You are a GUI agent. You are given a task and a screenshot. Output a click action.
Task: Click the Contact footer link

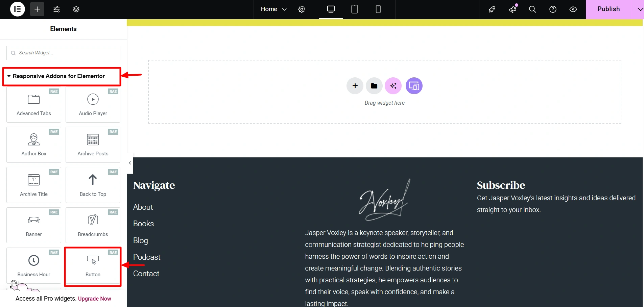pos(146,274)
